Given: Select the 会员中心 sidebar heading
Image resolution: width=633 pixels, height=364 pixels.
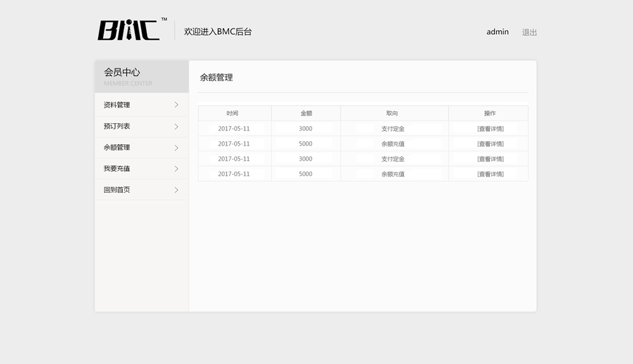Looking at the screenshot, I should [122, 73].
